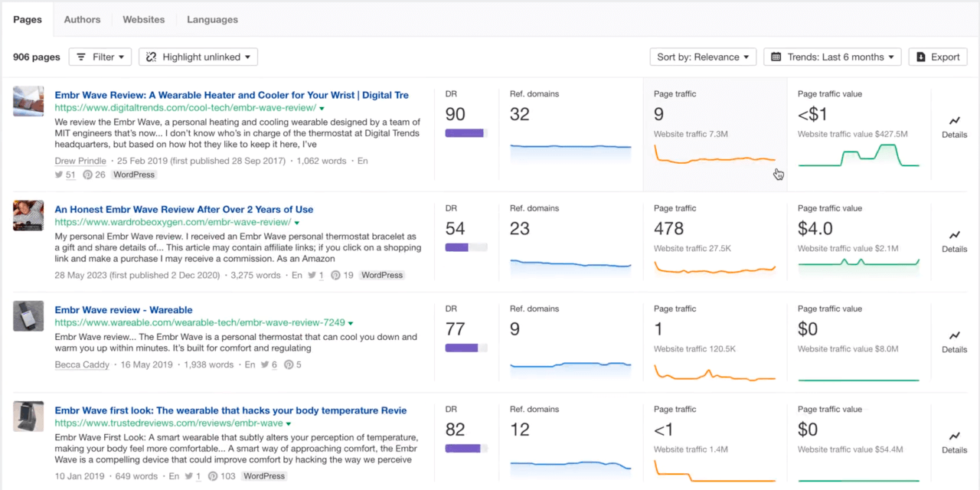Open An Honest Embr Wave Review title link
980x490 pixels.
click(x=184, y=209)
